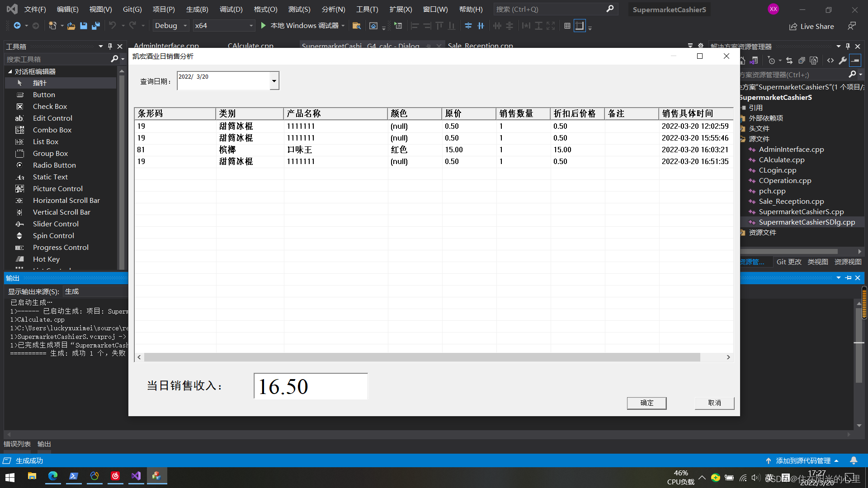
Task: Open the notifications bell in status bar
Action: pyautogui.click(x=854, y=460)
